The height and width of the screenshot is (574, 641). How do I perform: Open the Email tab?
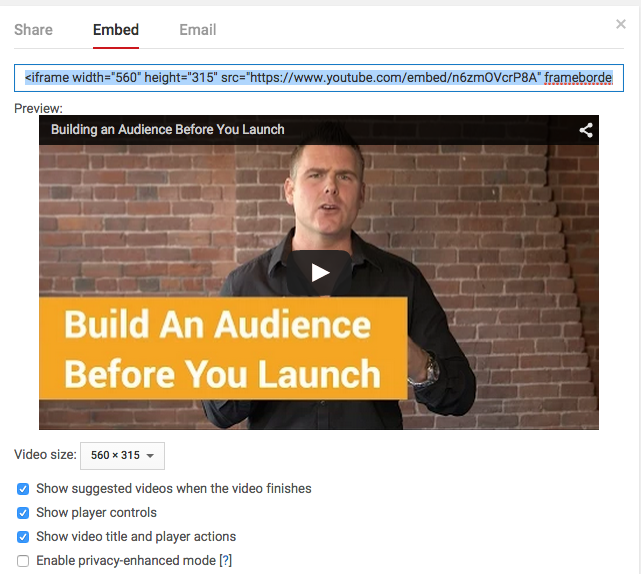[197, 30]
